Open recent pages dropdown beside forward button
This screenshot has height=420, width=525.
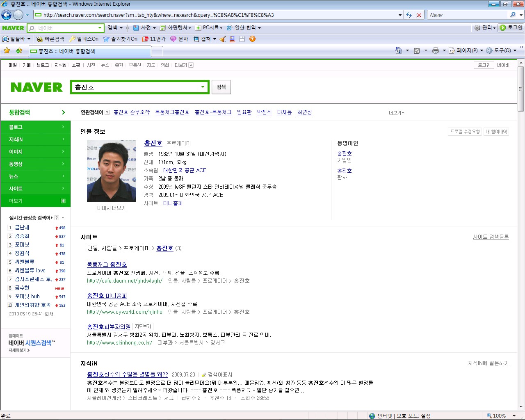click(27, 15)
